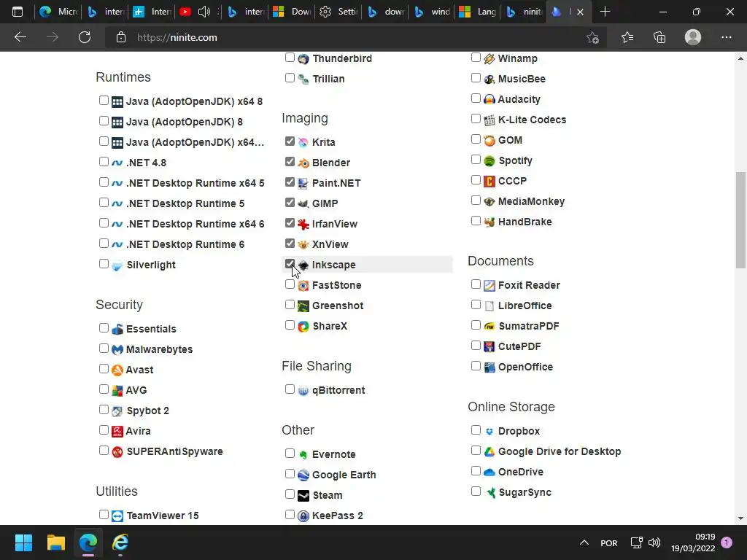The width and height of the screenshot is (747, 560).
Task: Open Edge Collections icon in toolbar
Action: pos(659,37)
